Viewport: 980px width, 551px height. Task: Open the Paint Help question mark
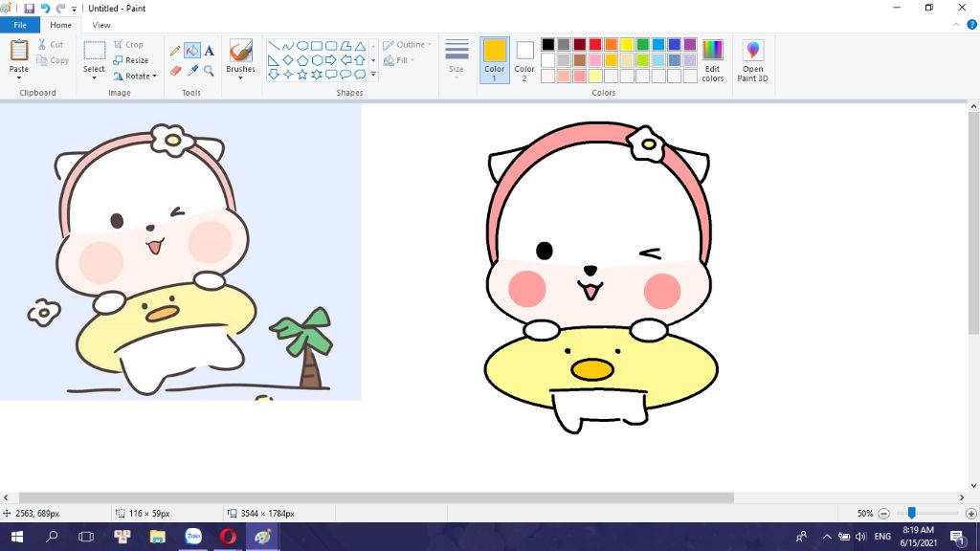pos(972,25)
